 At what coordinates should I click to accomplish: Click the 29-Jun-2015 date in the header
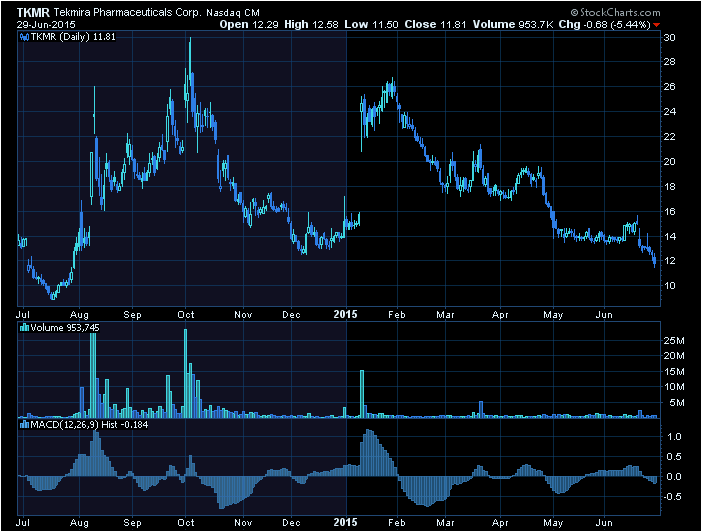tap(46, 25)
